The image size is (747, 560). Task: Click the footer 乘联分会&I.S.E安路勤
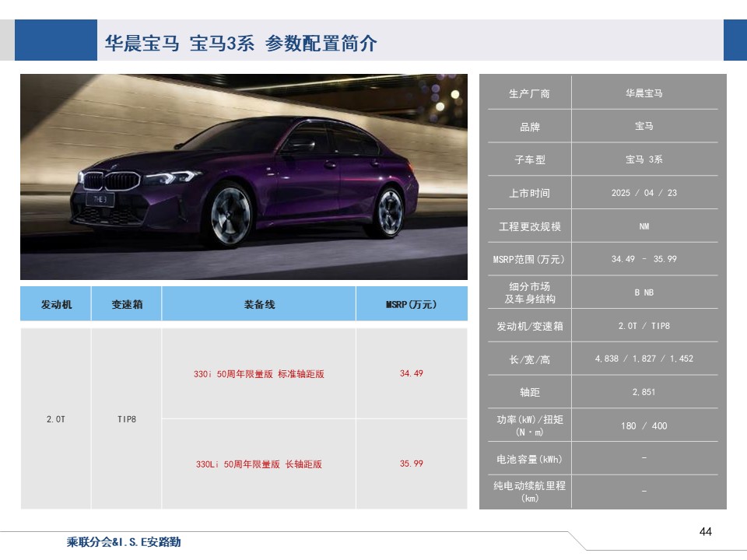tap(124, 542)
